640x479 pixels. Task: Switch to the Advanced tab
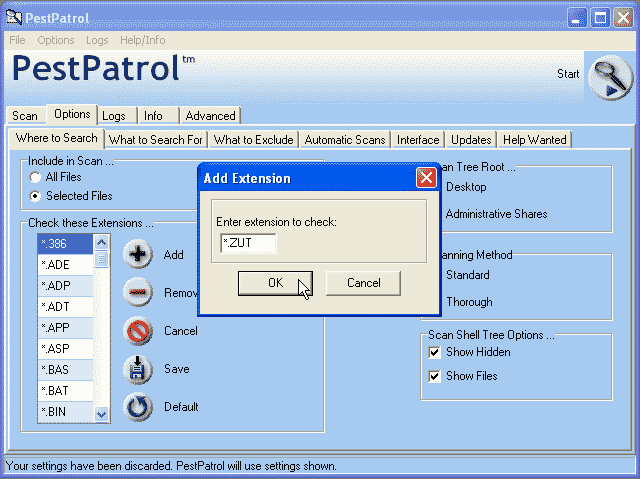point(211,116)
